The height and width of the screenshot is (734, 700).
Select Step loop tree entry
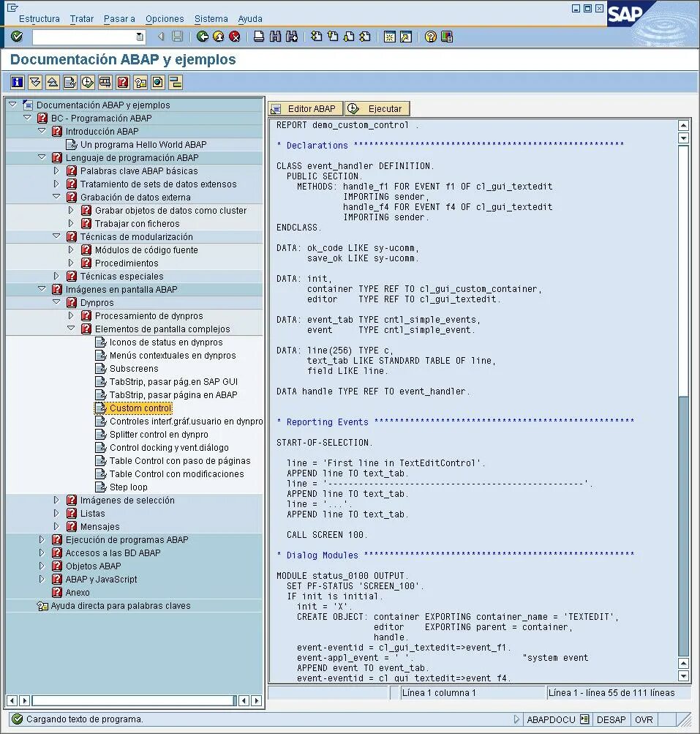tap(128, 487)
